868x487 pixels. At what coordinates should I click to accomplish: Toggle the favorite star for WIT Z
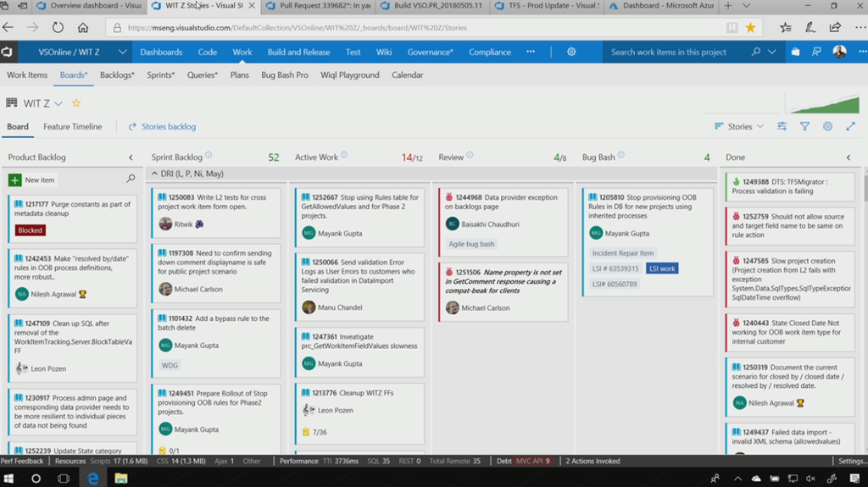click(x=75, y=103)
